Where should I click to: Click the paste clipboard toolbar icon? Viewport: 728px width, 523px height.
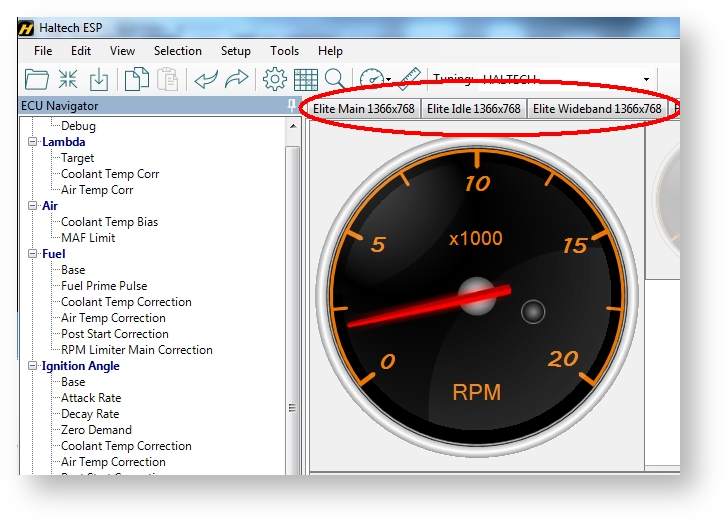point(167,79)
